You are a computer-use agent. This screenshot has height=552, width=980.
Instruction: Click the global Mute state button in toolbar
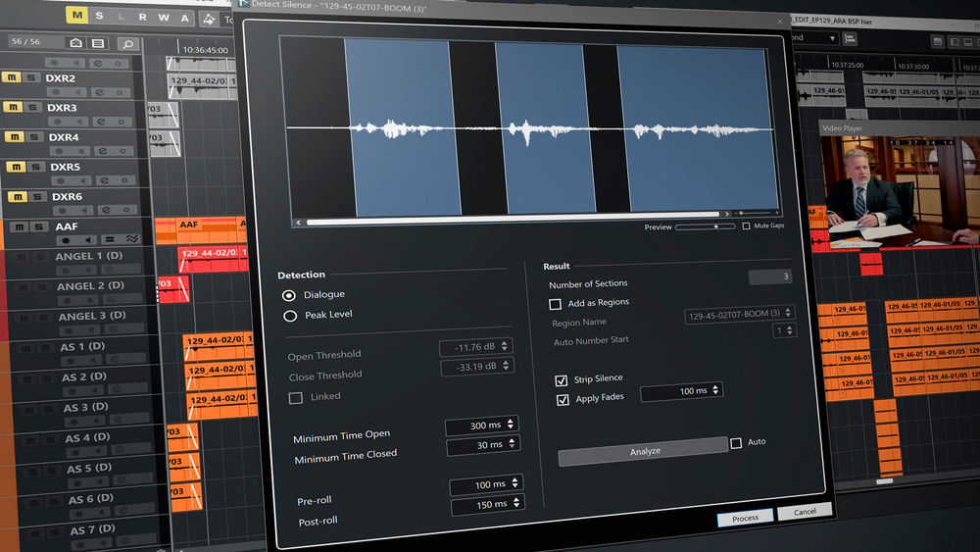coord(77,16)
